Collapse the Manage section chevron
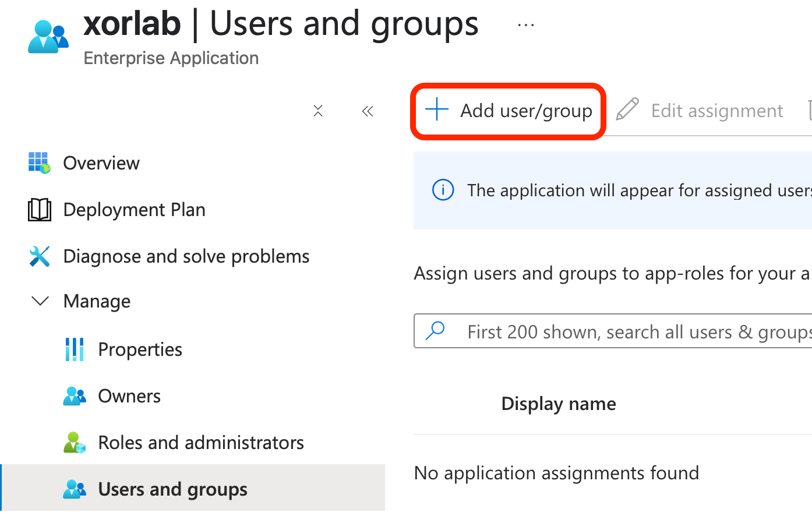 40,301
